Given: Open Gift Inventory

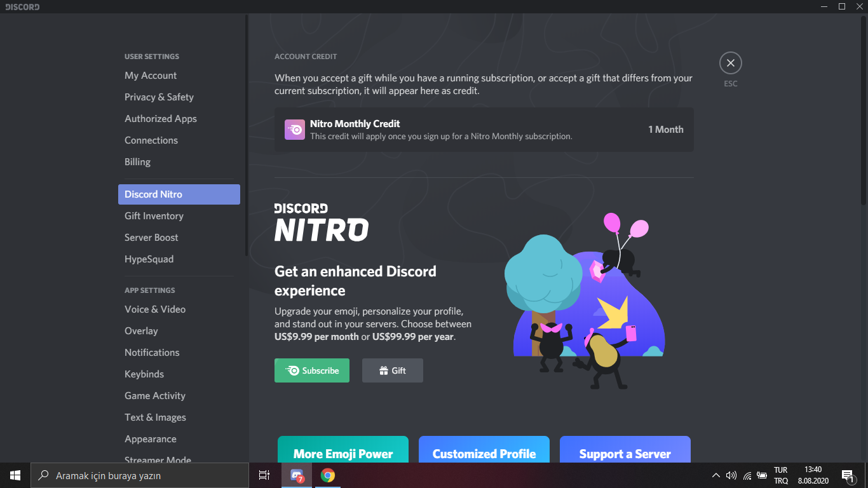Looking at the screenshot, I should [x=179, y=216].
